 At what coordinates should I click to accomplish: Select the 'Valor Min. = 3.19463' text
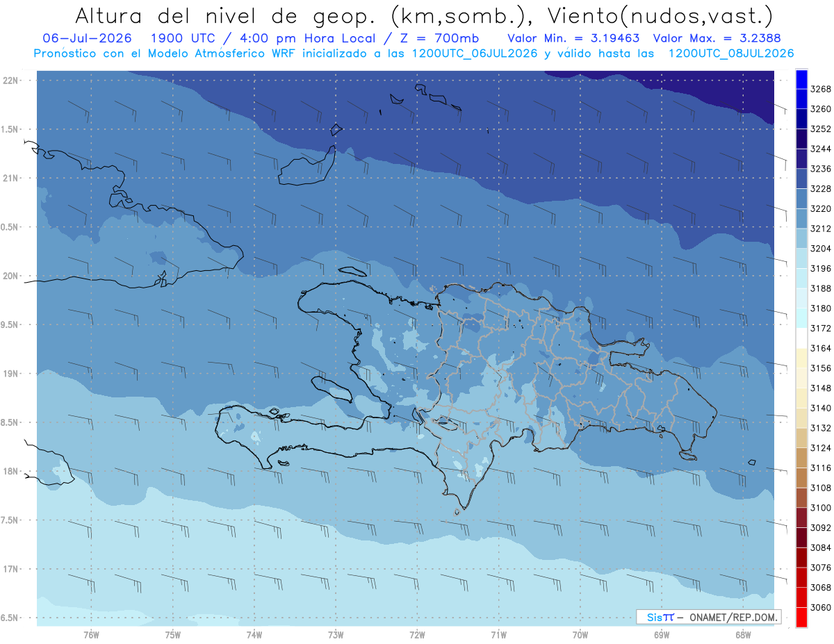(573, 38)
